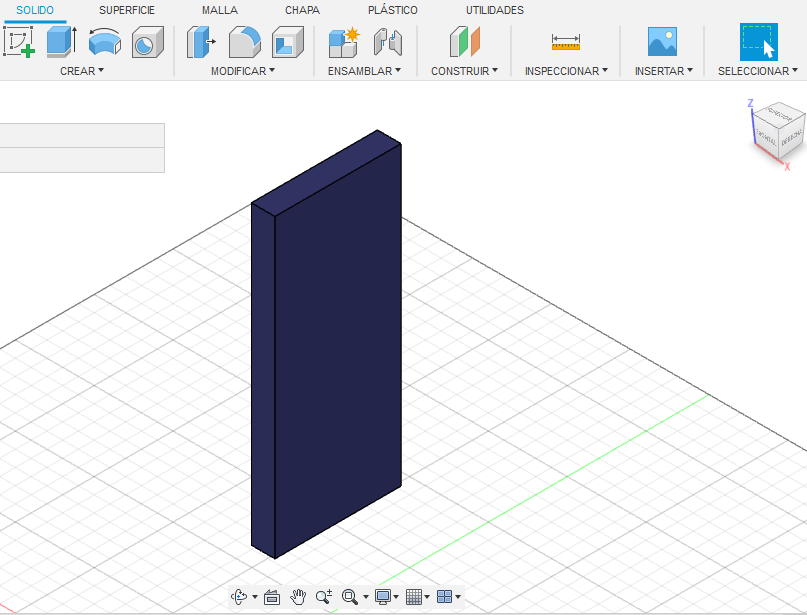This screenshot has width=807, height=615.
Task: Open the Display Settings monitor icon
Action: (x=383, y=597)
